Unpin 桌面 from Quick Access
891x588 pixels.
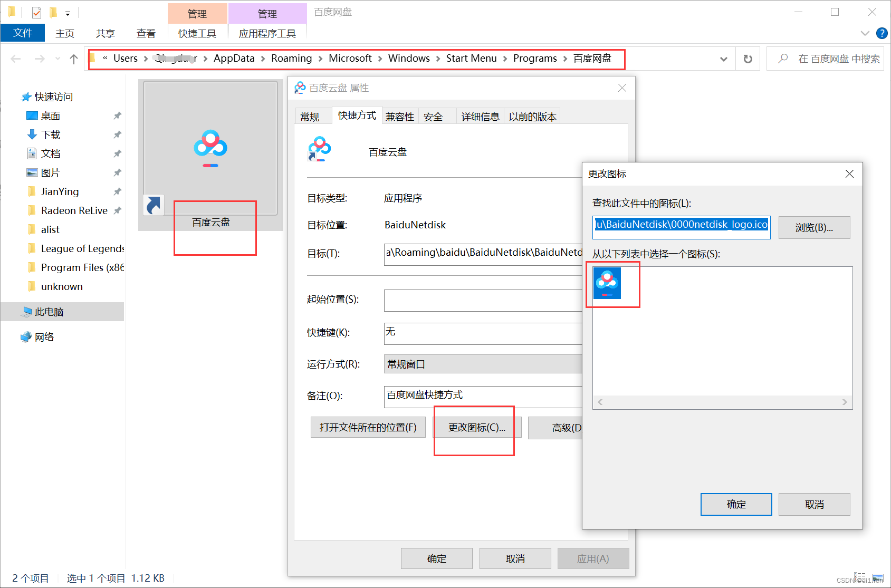(117, 115)
